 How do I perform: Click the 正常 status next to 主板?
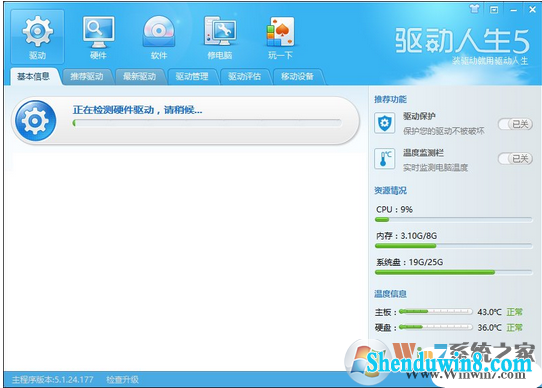click(514, 312)
